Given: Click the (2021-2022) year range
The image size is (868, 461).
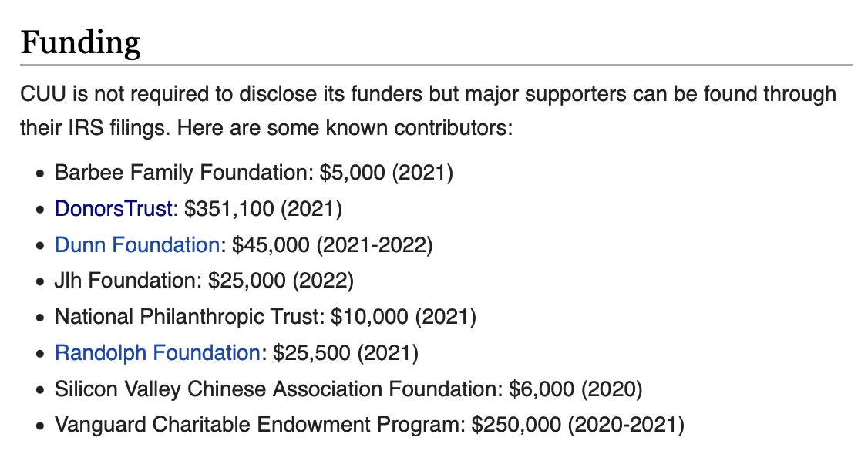Looking at the screenshot, I should pyautogui.click(x=374, y=245).
